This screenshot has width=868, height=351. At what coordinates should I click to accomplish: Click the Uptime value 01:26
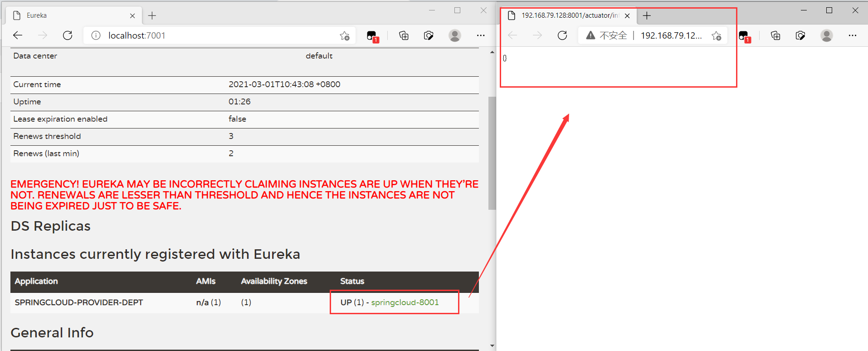pos(239,102)
